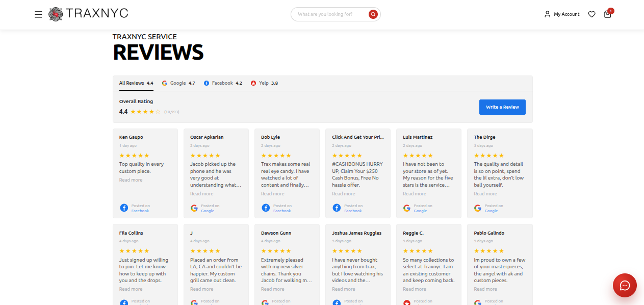The image size is (644, 305).
Task: Select the All Reviews tab
Action: [x=136, y=83]
